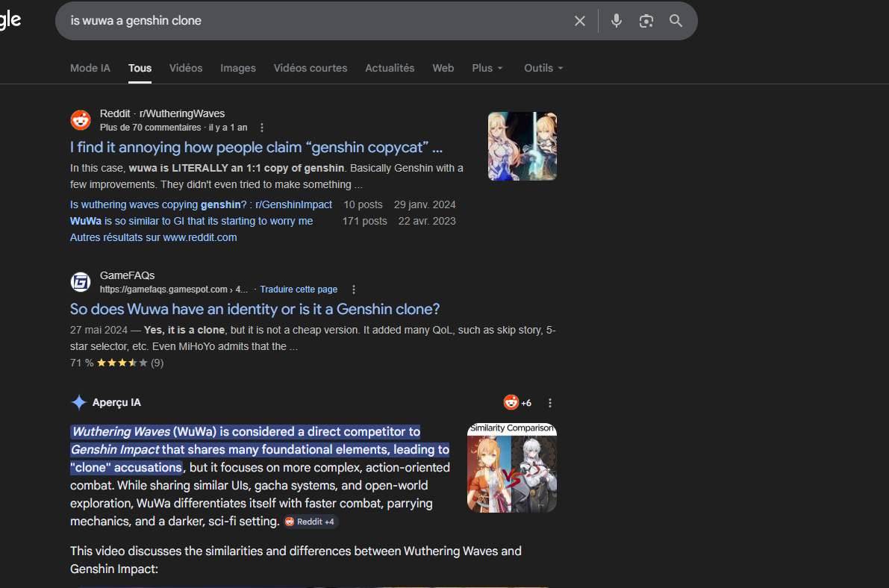This screenshot has height=588, width=889.
Task: Start voice search with microphone icon
Action: [617, 21]
